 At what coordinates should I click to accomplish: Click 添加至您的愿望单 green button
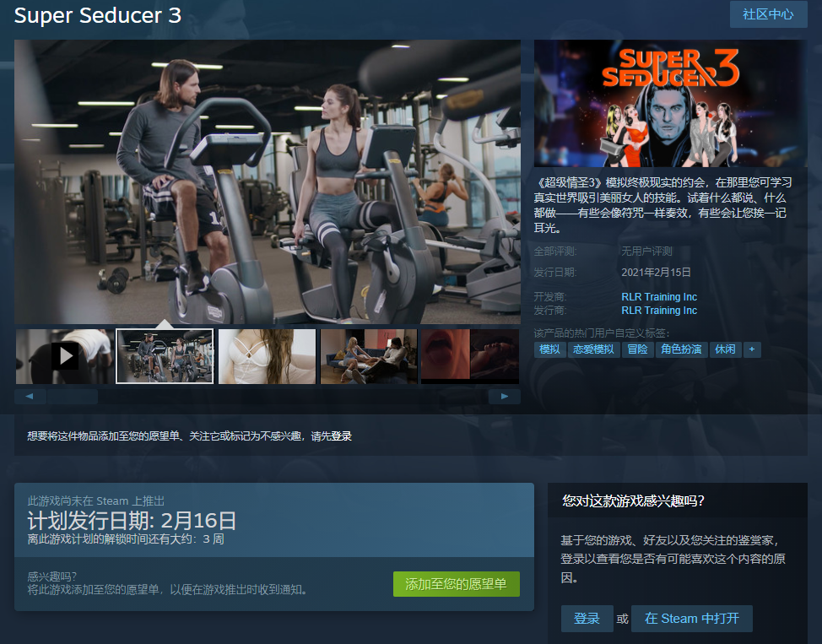pos(456,584)
